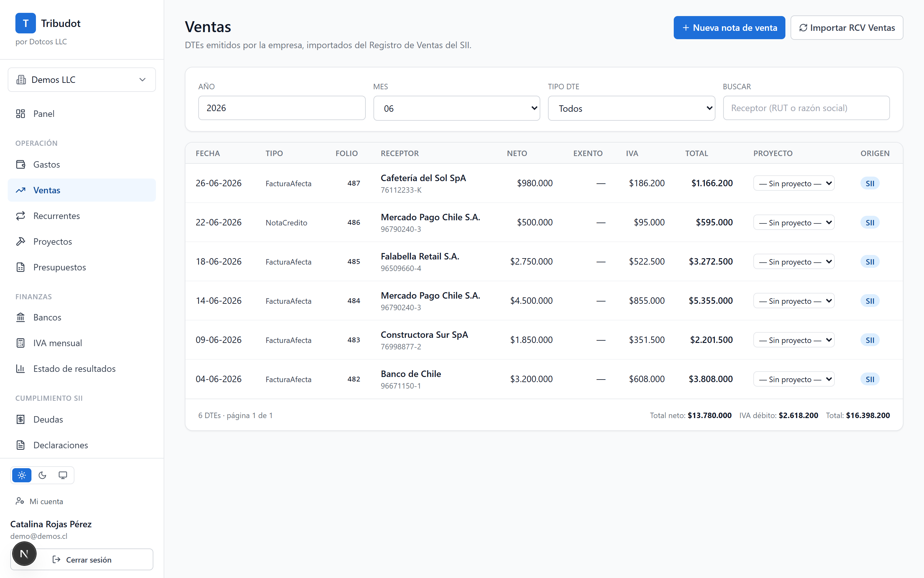
Task: Click SII origin badge for folio 482
Action: coord(870,379)
